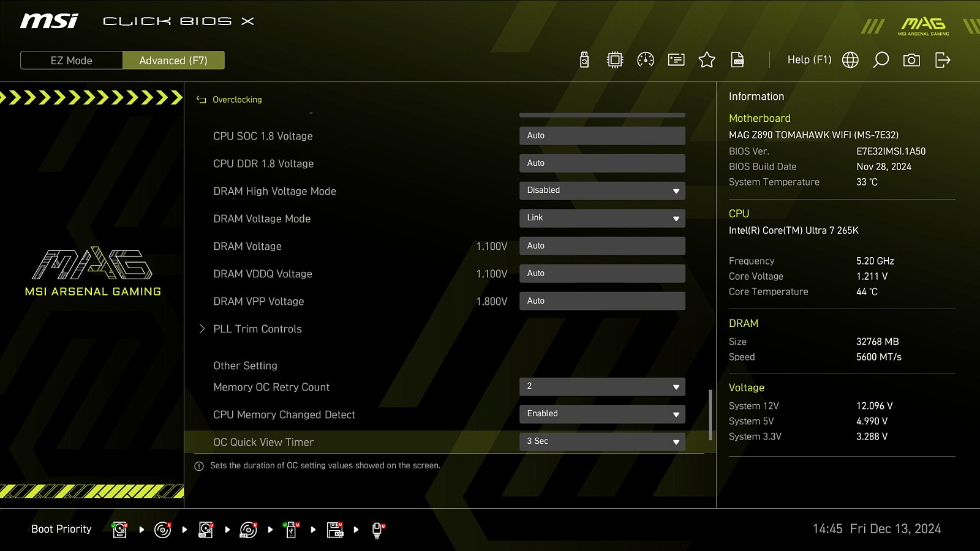Select the Memory OC Retry Count label
The width and height of the screenshot is (980, 551).
point(271,387)
